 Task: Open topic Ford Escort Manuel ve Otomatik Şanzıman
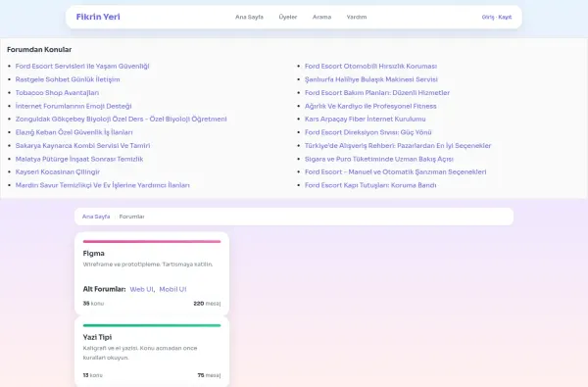point(395,171)
